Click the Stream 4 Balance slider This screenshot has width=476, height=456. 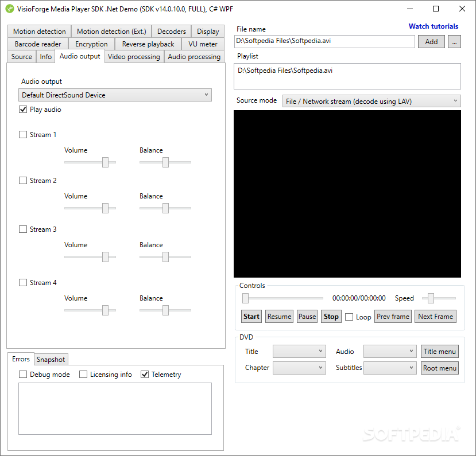coord(165,310)
